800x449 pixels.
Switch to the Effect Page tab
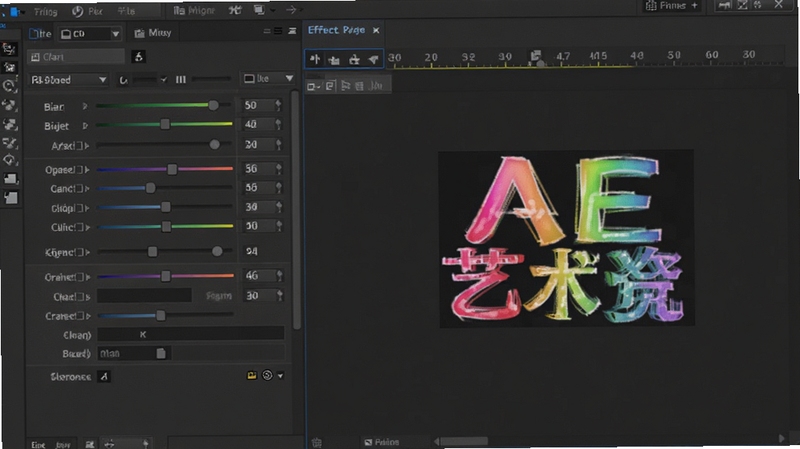[x=337, y=30]
